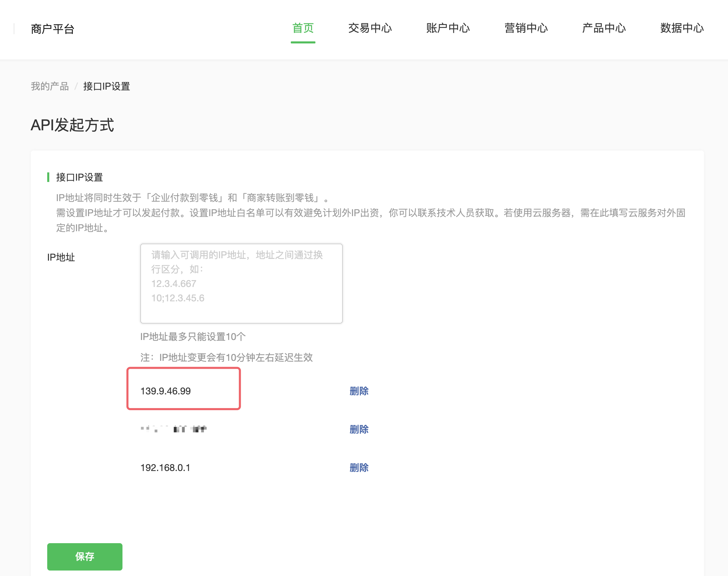Open the 营销中心 navigation item
This screenshot has height=576, width=728.
(526, 28)
